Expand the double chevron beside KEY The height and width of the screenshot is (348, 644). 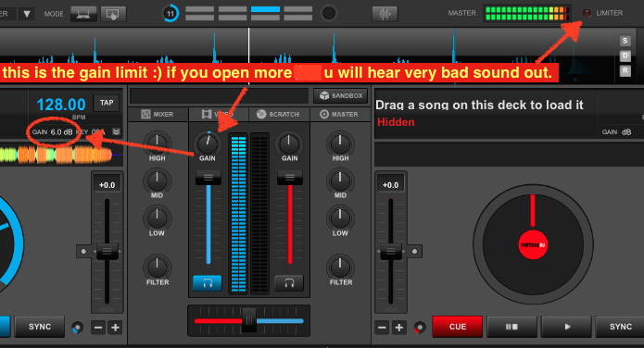coord(116,131)
